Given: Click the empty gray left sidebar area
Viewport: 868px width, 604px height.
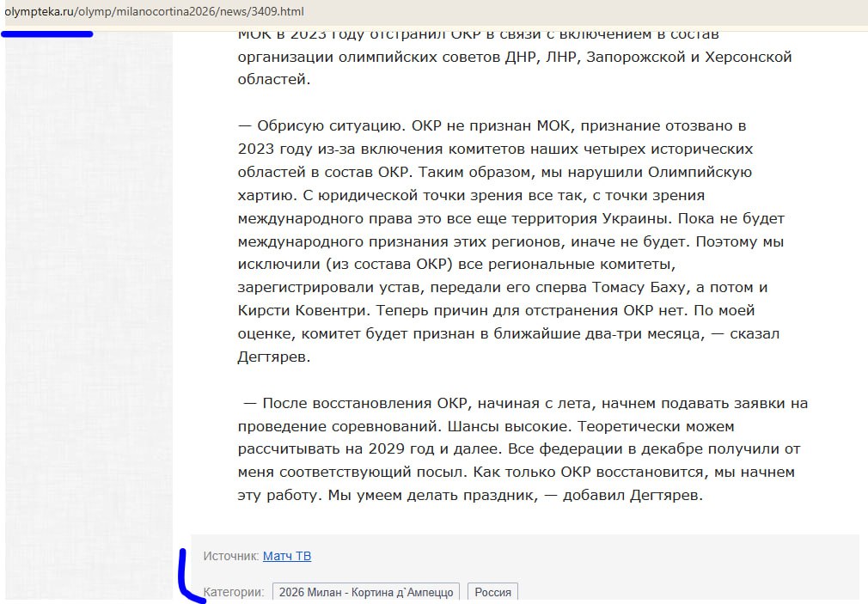Looking at the screenshot, I should (x=86, y=301).
